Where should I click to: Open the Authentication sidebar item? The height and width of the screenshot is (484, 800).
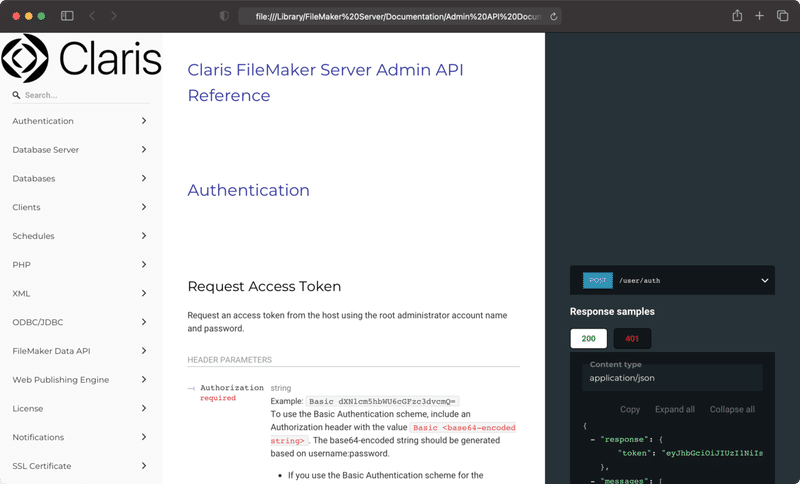coord(43,121)
